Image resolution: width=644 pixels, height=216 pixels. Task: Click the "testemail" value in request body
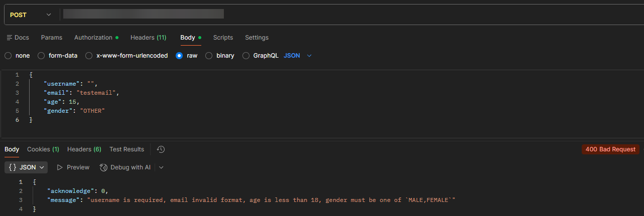point(97,93)
